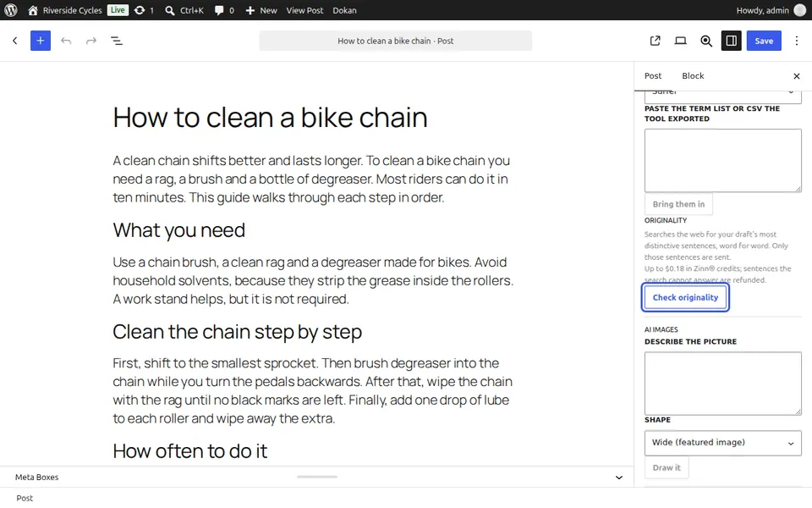Open the block inserter plus button
Screen dimensions: 812x508
coord(41,41)
